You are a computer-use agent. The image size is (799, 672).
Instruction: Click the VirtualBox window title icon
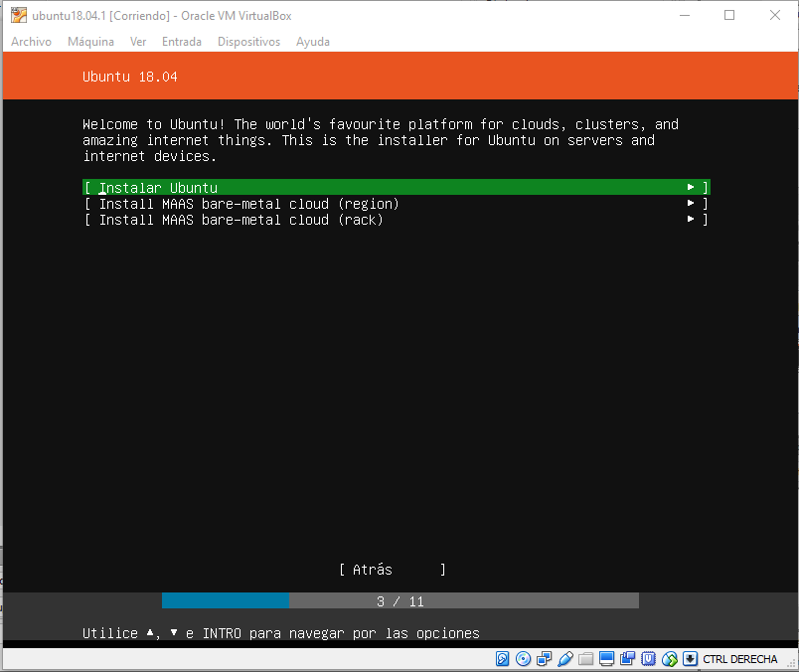point(19,15)
